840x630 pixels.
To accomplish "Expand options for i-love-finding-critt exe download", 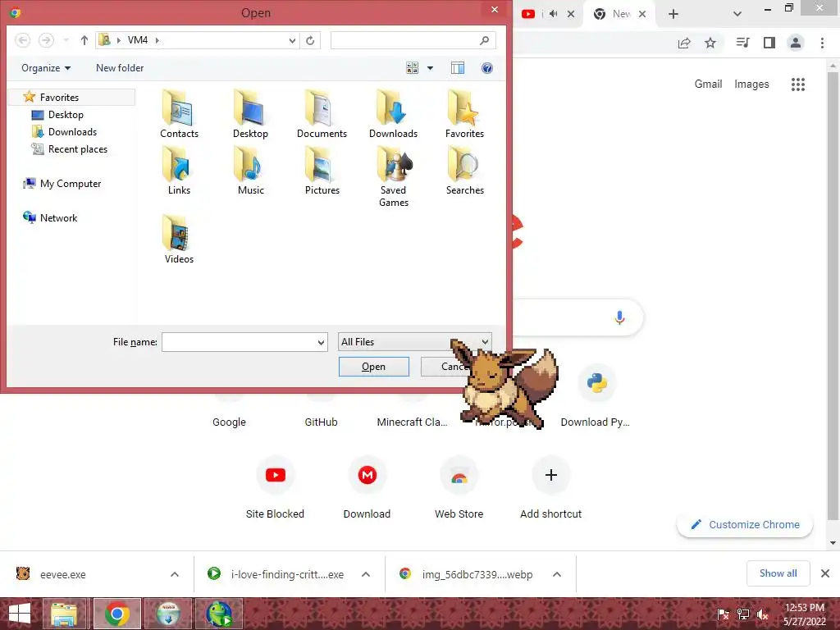I will tap(366, 574).
